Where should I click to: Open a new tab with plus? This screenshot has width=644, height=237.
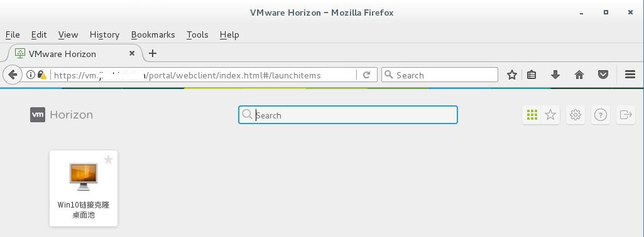(153, 53)
